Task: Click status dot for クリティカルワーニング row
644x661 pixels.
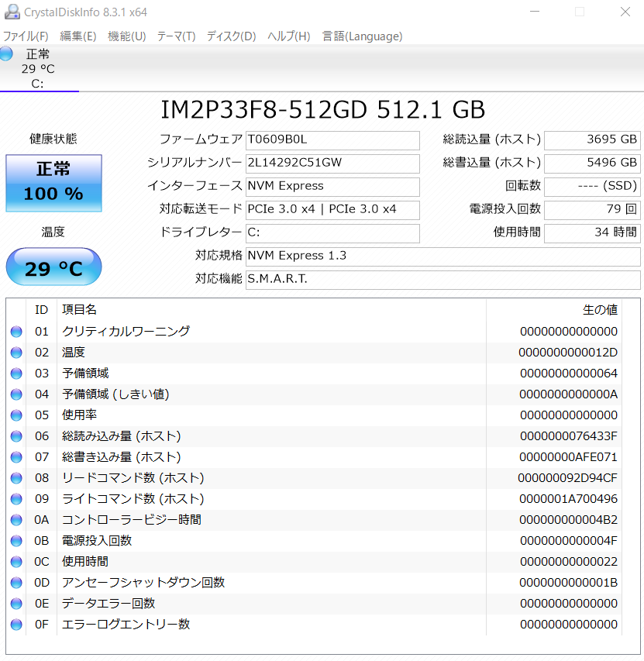Action: (16, 332)
